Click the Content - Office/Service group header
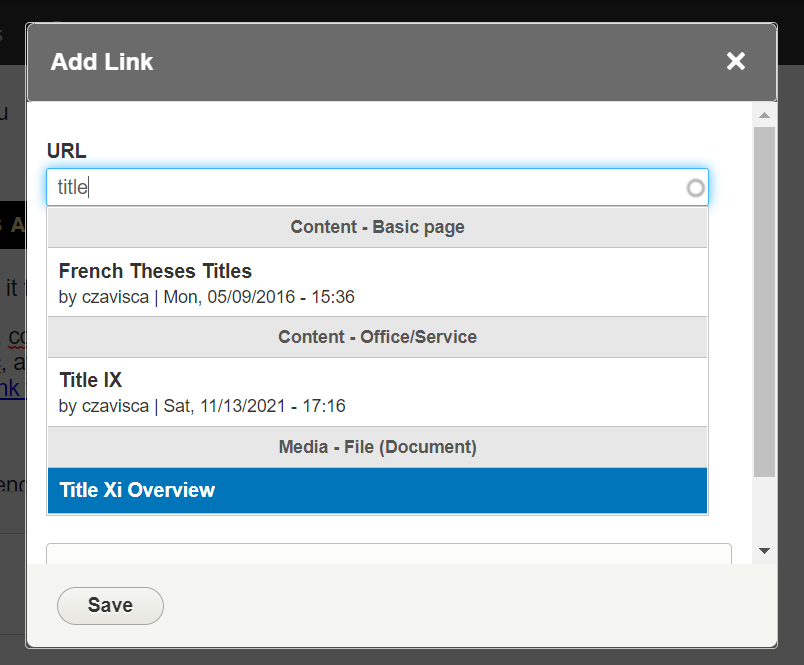This screenshot has height=665, width=804. pyautogui.click(x=377, y=337)
